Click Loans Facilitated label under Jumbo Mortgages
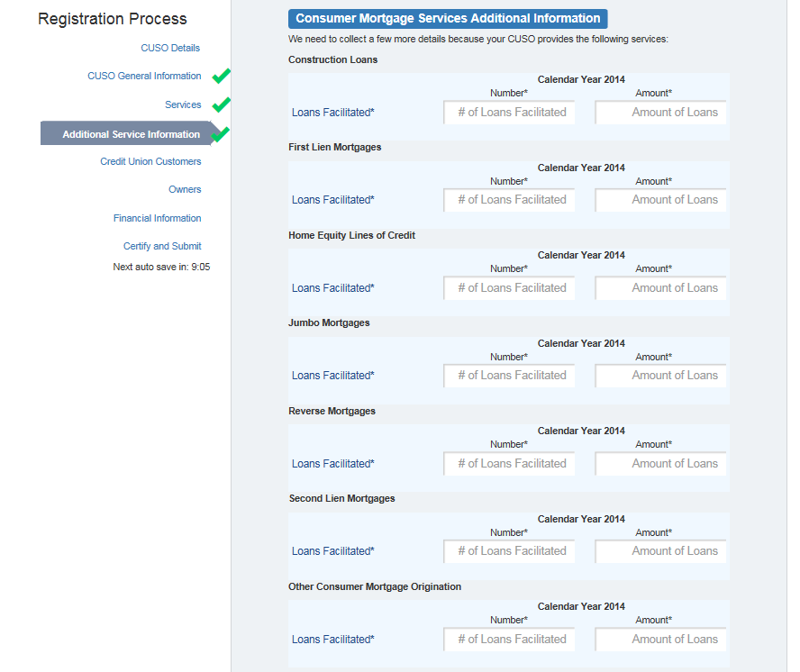The image size is (800, 672). coord(332,376)
